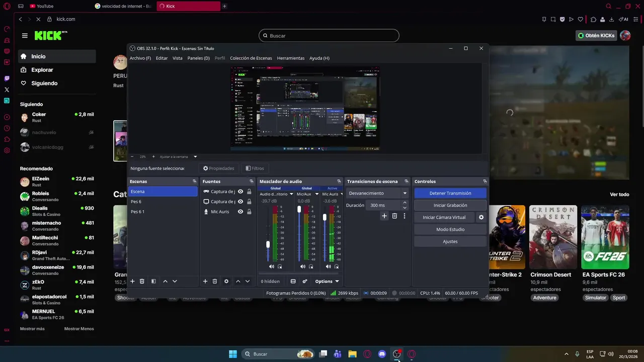Move source down in Fuentes list
The width and height of the screenshot is (644, 362).
coord(248,282)
